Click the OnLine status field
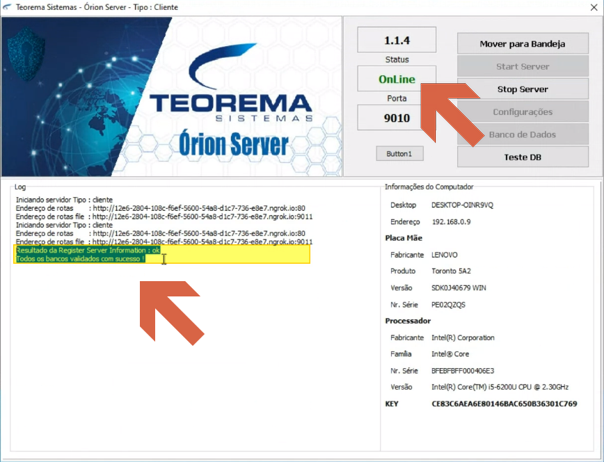 coord(397,79)
